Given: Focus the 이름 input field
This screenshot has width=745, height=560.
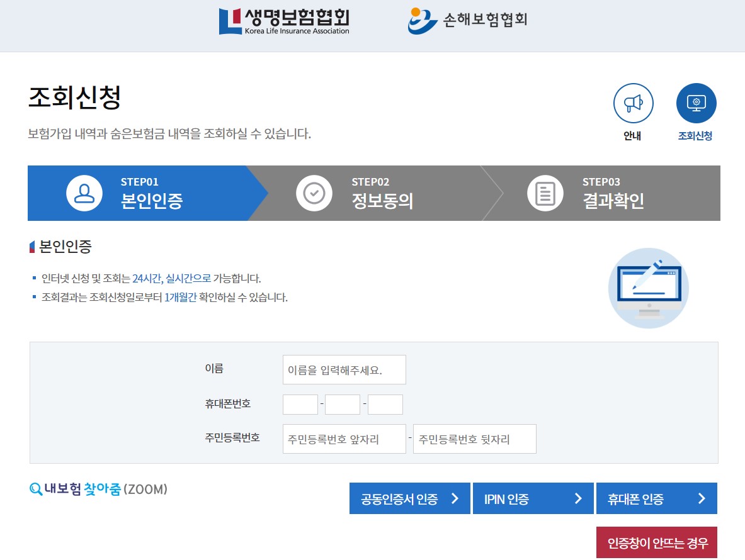Looking at the screenshot, I should [x=344, y=370].
